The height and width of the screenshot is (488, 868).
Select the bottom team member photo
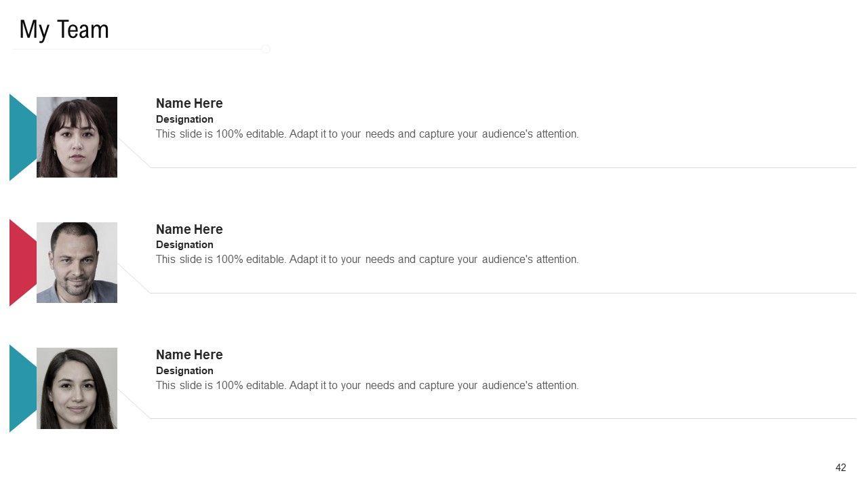77,388
